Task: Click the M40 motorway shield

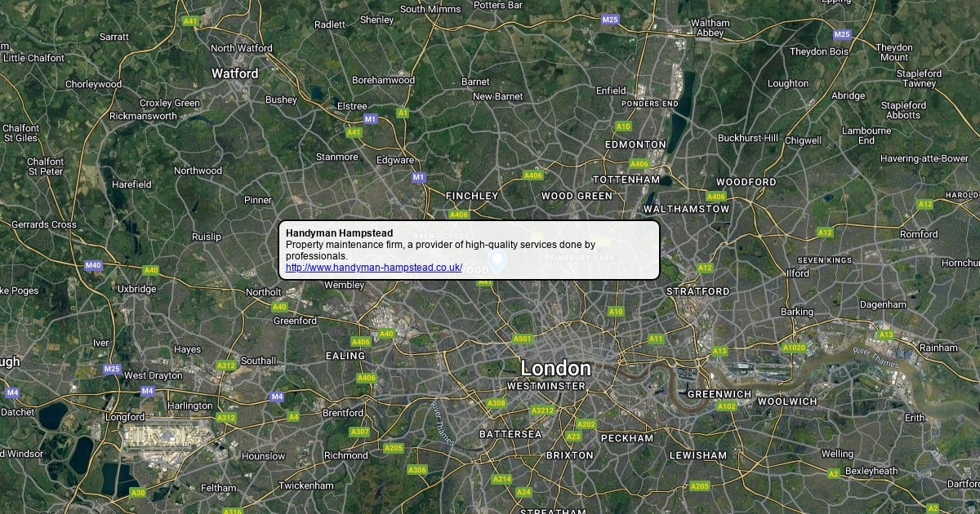Action: (x=93, y=265)
